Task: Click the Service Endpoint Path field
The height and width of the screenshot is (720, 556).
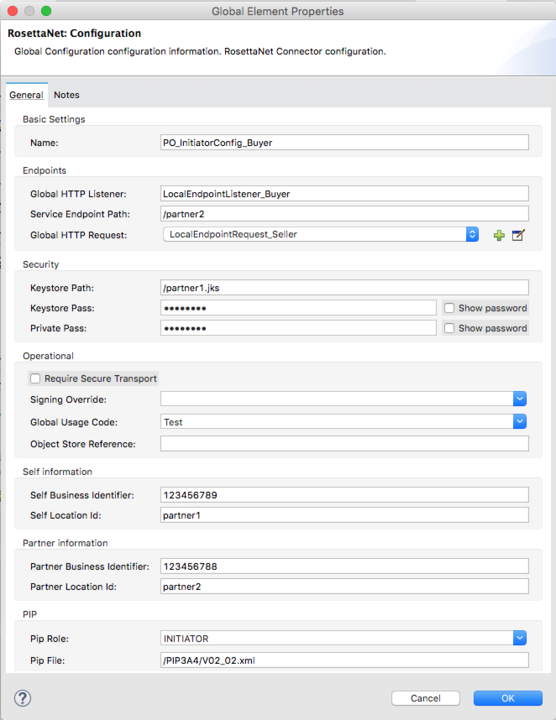Action: click(x=344, y=214)
